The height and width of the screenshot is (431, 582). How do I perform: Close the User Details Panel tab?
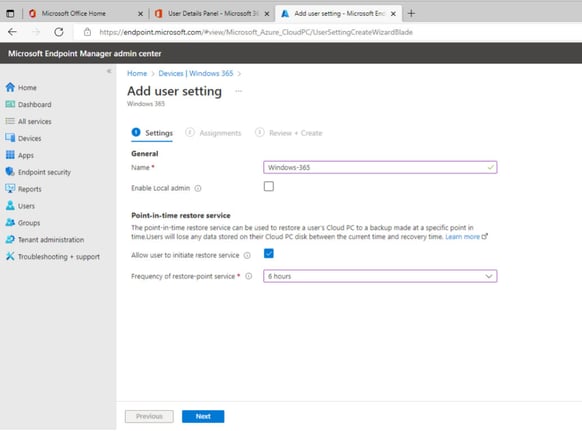click(267, 14)
